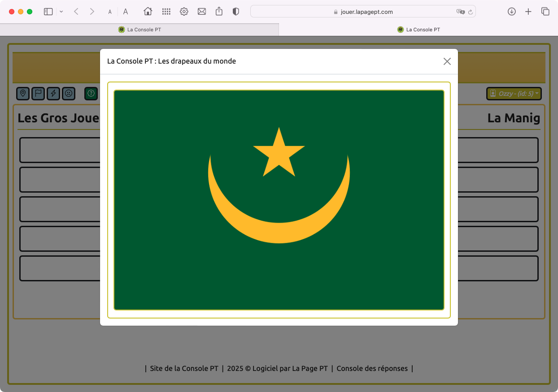The width and height of the screenshot is (558, 392).
Task: Open the green question mark help button
Action: 91,94
